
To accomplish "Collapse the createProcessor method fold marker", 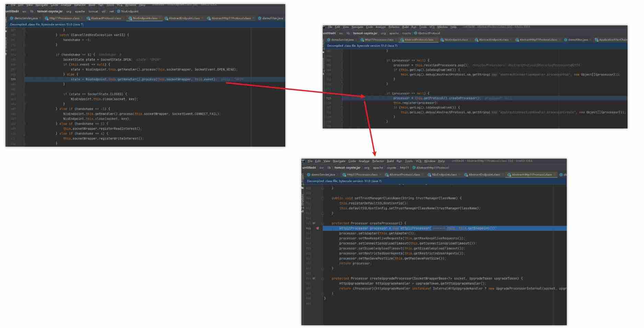I will 323,223.
